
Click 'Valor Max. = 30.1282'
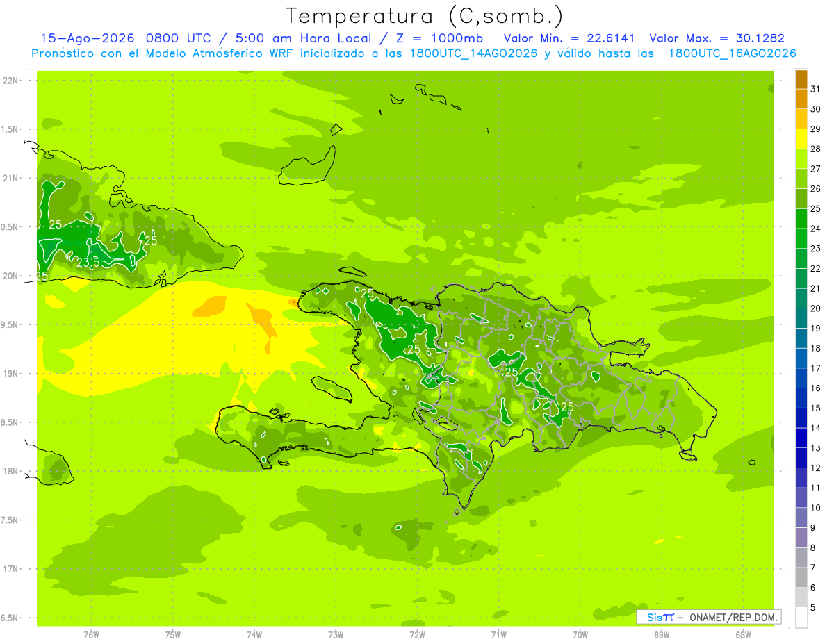[717, 38]
